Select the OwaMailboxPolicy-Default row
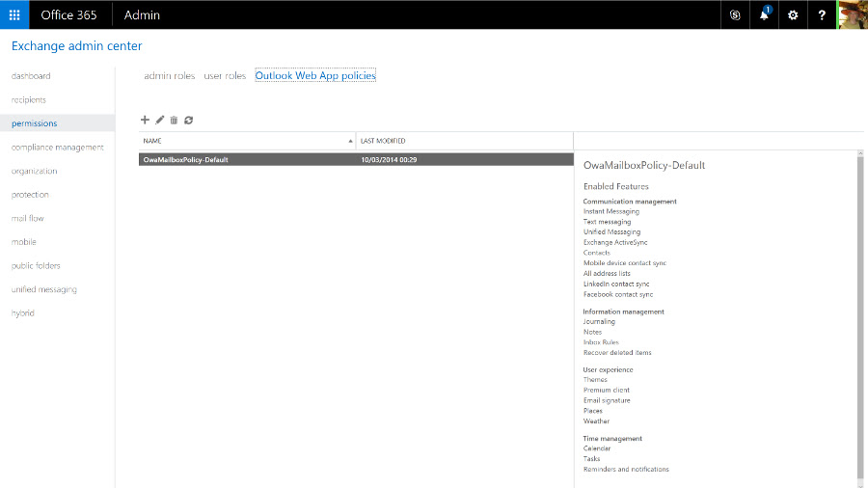The height and width of the screenshot is (488, 868). pos(356,159)
